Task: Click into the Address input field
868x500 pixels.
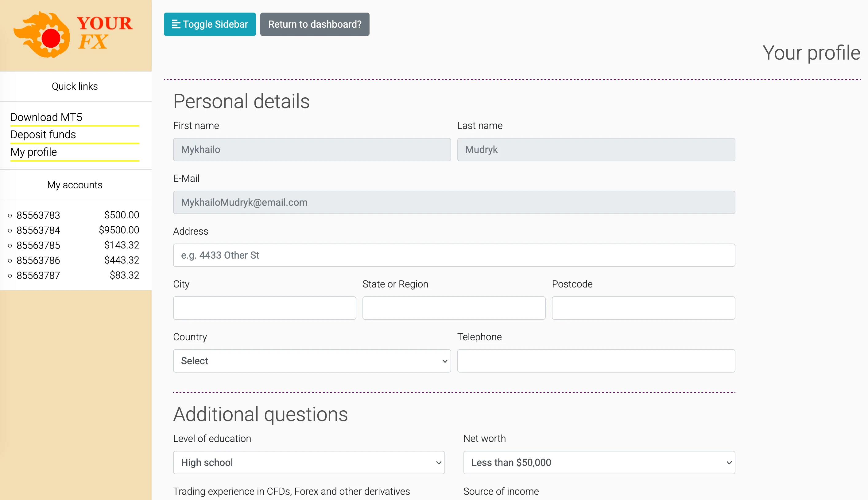Action: 454,255
